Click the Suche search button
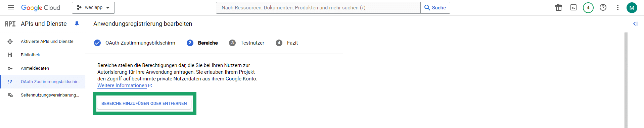Image resolution: width=644 pixels, height=128 pixels. coord(435,7)
